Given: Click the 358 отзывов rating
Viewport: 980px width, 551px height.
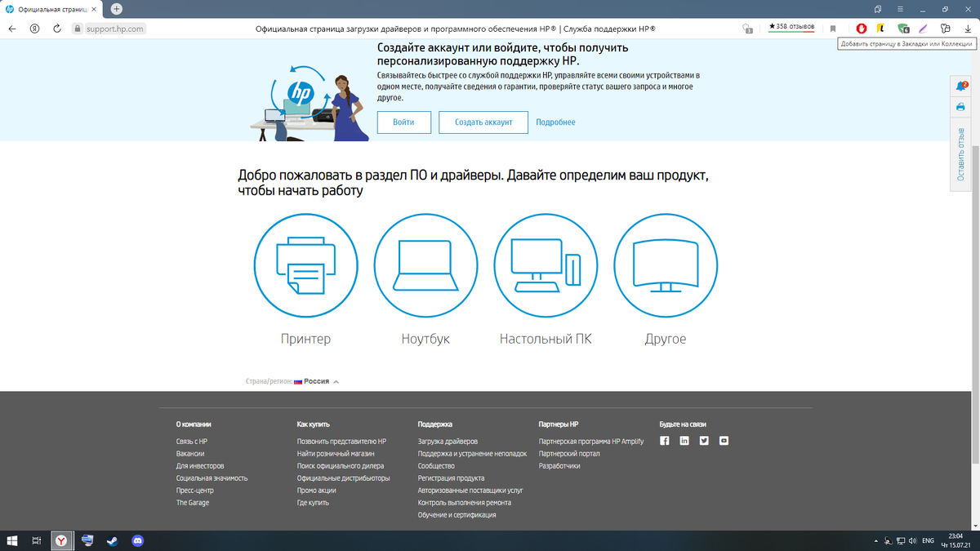Looking at the screenshot, I should click(x=791, y=27).
